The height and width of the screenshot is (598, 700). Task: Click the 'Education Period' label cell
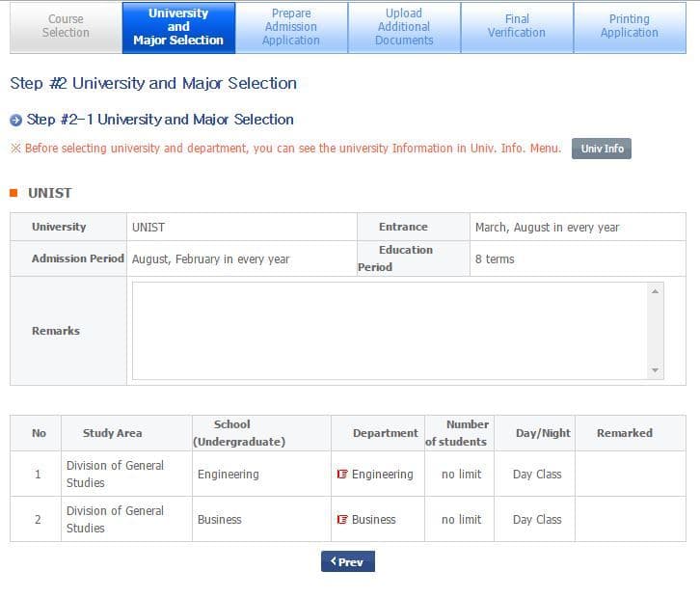click(x=414, y=258)
